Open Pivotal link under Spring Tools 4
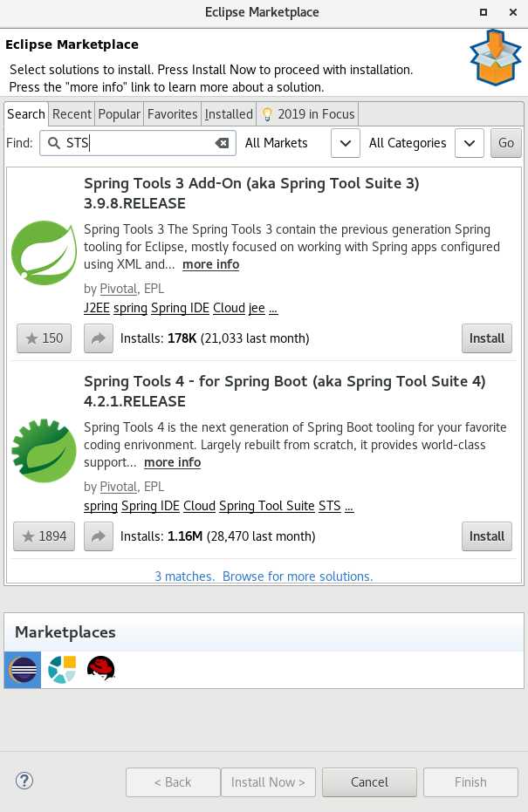This screenshot has width=528, height=812. point(118,487)
